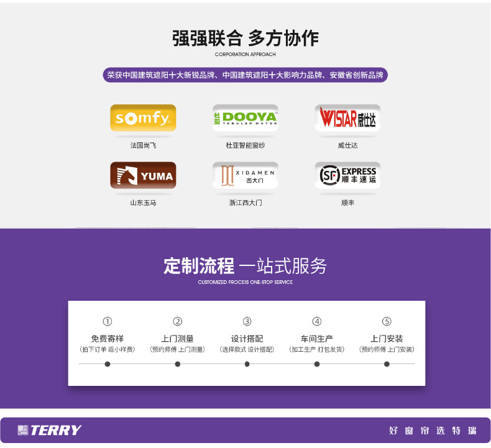Click the 上门测量 step title

tap(178, 339)
